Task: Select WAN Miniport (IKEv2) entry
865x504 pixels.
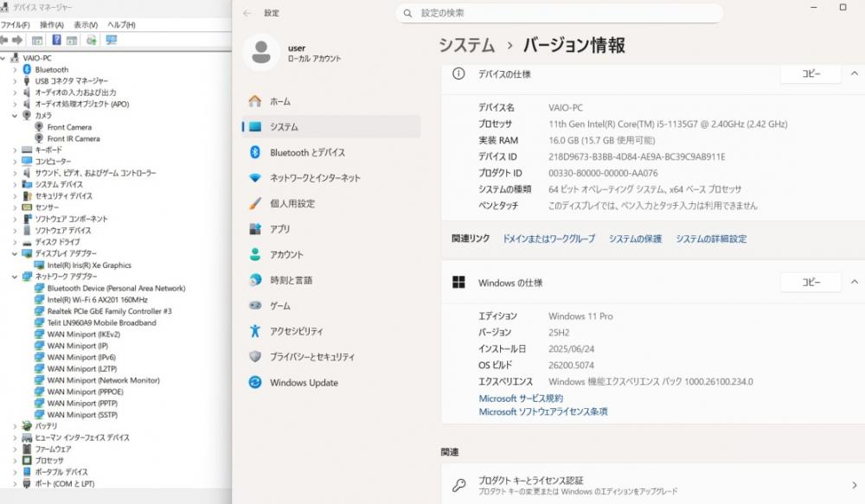Action: 83,335
